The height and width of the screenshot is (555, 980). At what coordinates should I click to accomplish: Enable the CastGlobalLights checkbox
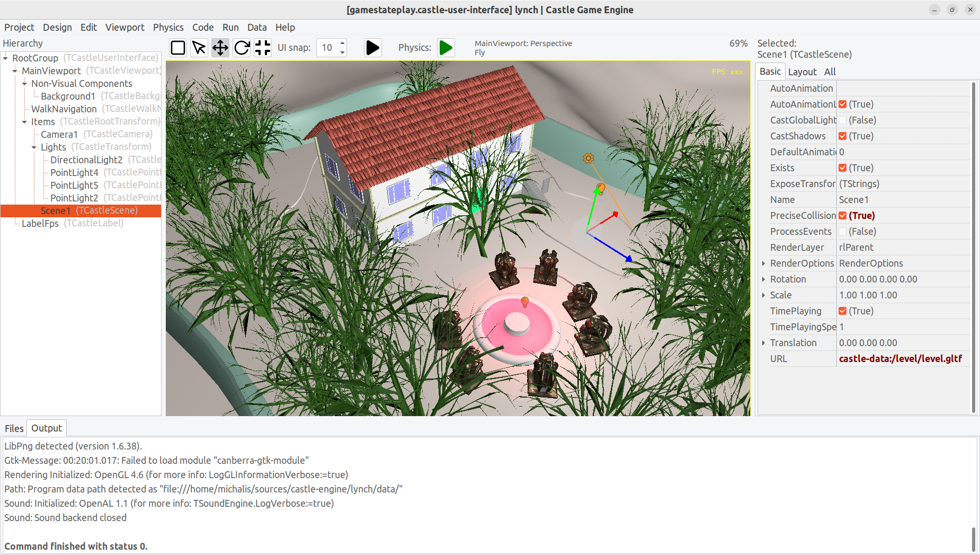[842, 120]
